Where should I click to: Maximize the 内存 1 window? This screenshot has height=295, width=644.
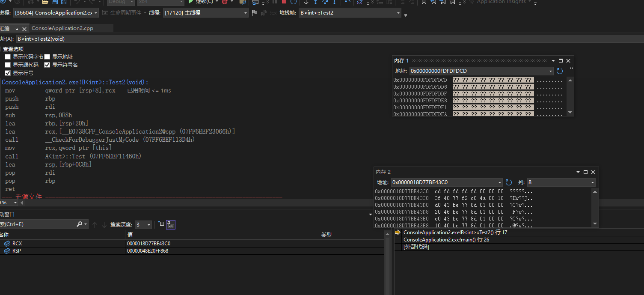click(561, 61)
